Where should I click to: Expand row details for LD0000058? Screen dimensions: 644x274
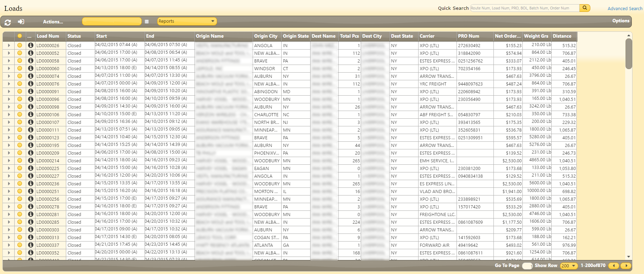(9, 61)
